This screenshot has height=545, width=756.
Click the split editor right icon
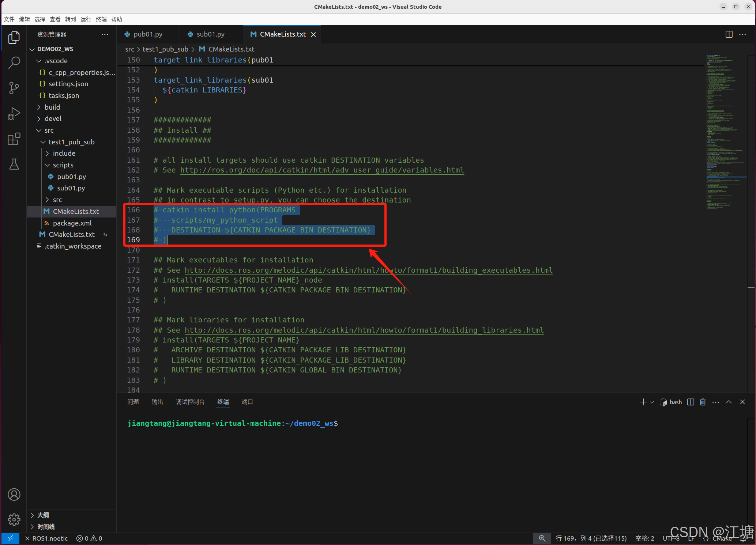click(729, 34)
